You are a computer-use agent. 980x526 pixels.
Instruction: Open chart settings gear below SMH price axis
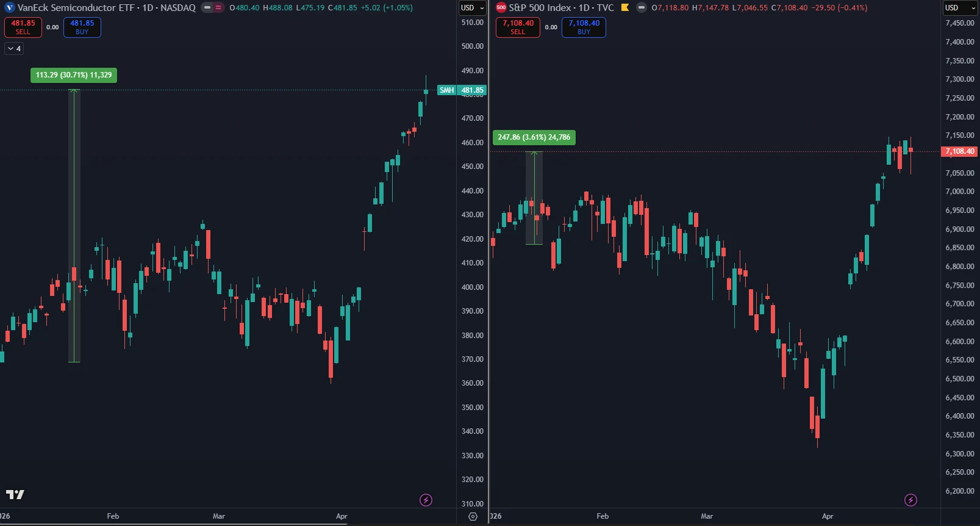[x=473, y=516]
